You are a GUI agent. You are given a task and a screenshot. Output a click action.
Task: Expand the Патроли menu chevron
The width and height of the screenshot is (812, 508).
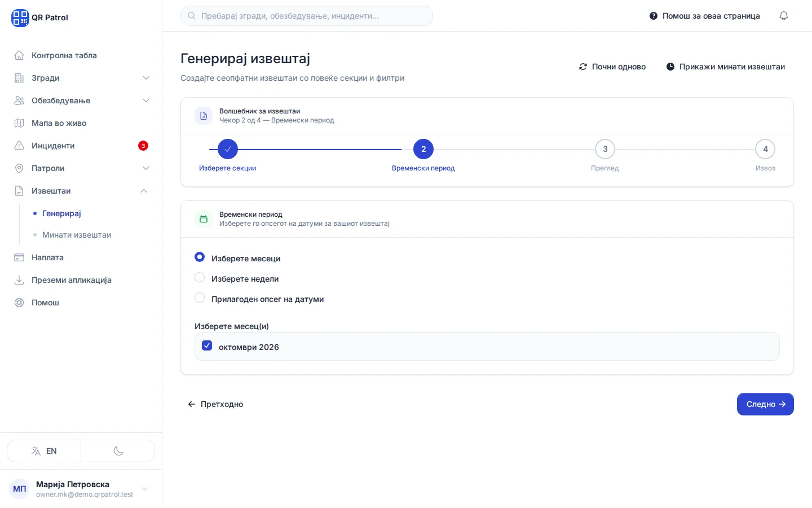146,168
